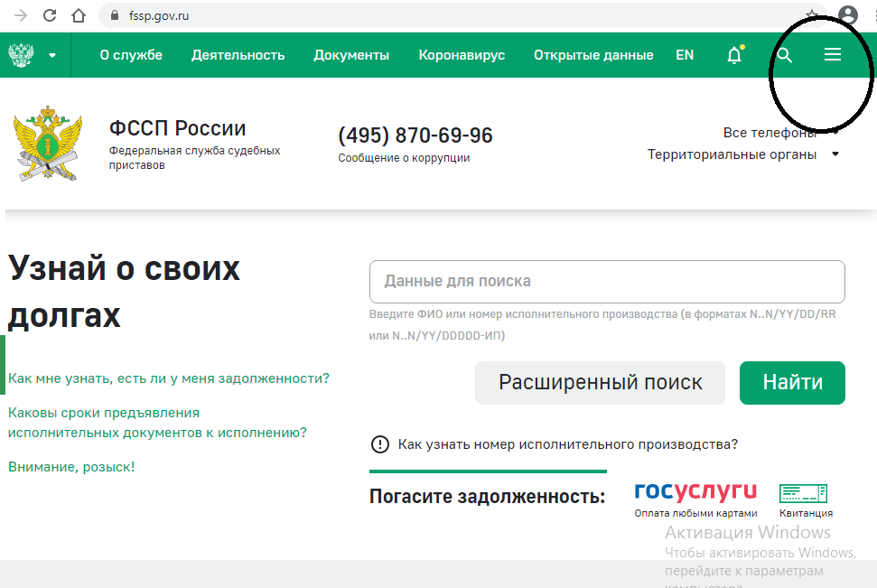Click Сообщение о коррупции text
Viewport: 877px width, 588px height.
(404, 158)
